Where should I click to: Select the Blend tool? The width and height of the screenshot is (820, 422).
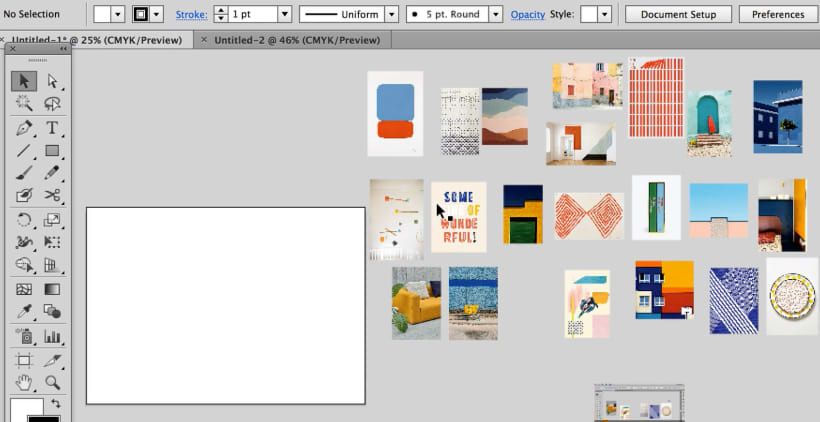pyautogui.click(x=52, y=312)
